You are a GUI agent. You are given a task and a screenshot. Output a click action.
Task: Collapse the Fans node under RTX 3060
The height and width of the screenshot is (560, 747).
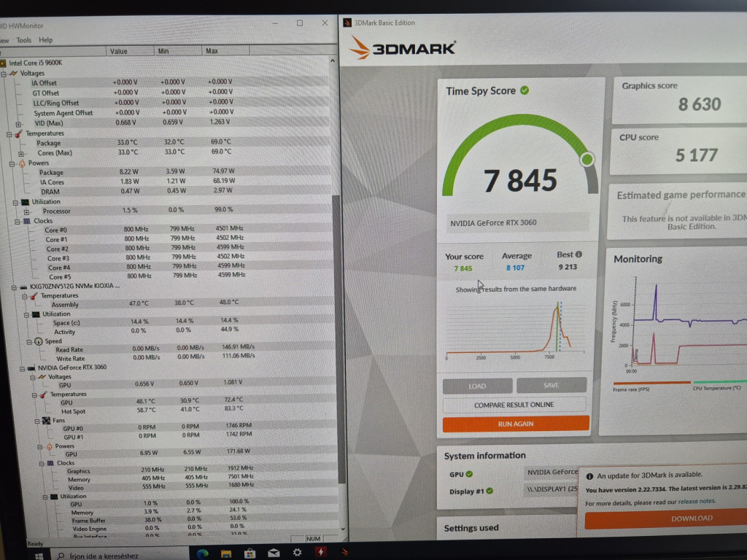click(37, 421)
